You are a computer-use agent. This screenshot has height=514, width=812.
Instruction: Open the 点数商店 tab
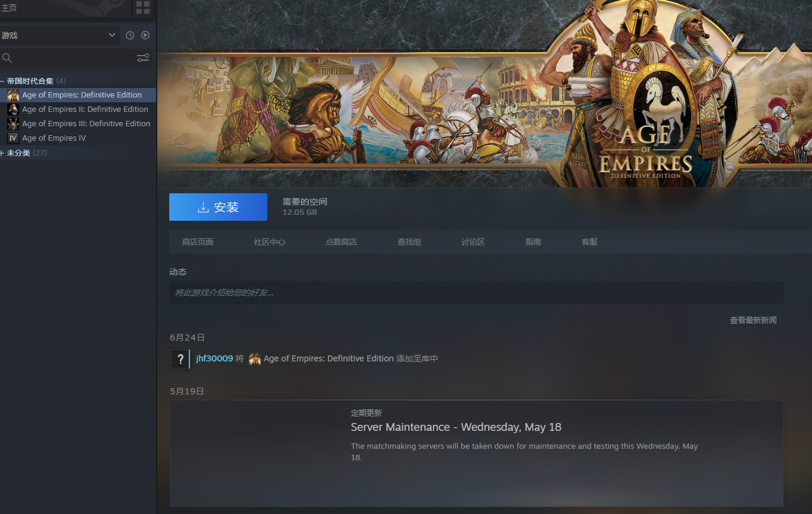pyautogui.click(x=341, y=242)
